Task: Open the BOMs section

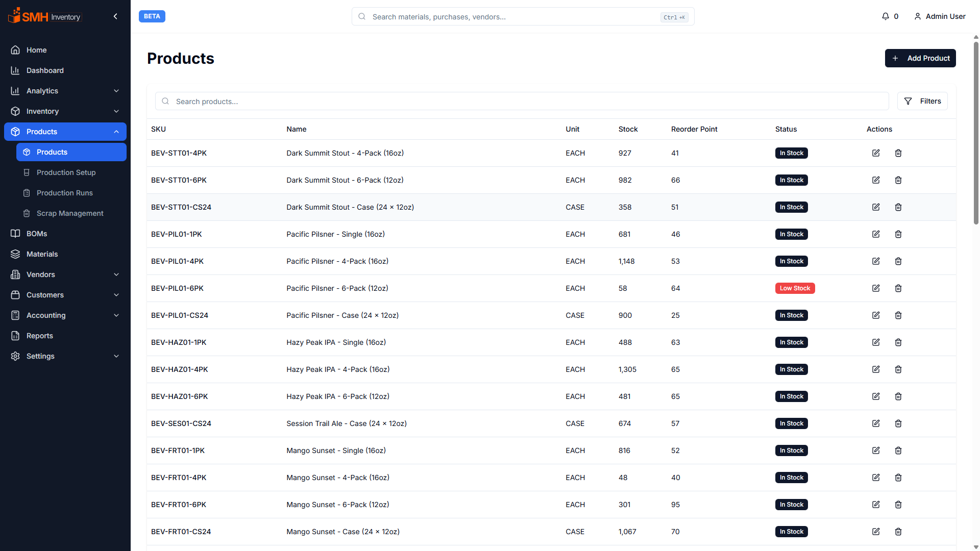Action: click(x=37, y=234)
